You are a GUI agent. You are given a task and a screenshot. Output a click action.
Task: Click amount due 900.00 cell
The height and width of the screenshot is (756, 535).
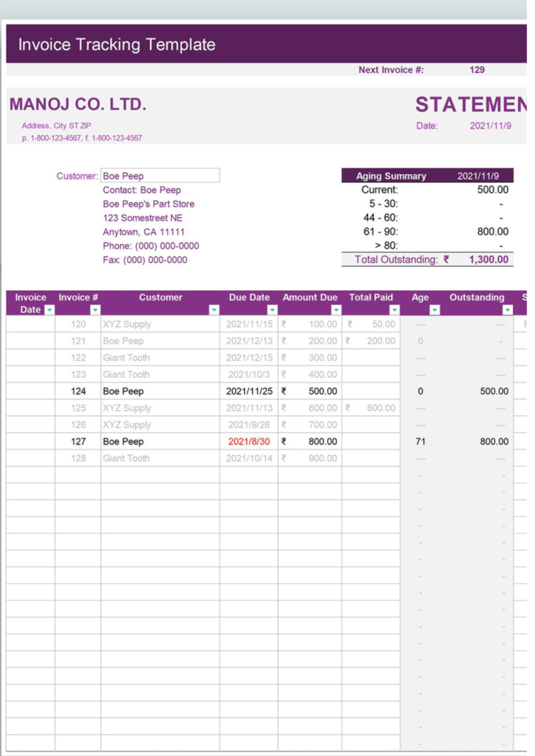[310, 458]
